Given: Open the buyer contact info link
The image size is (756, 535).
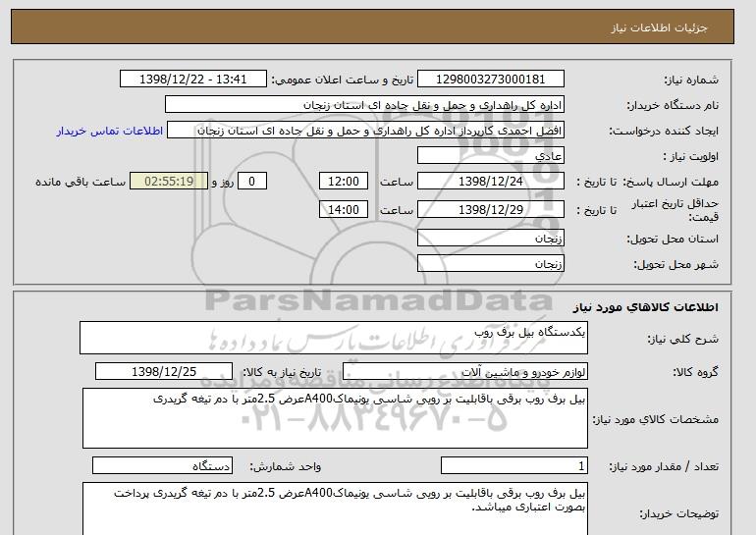Looking at the screenshot, I should point(109,131).
